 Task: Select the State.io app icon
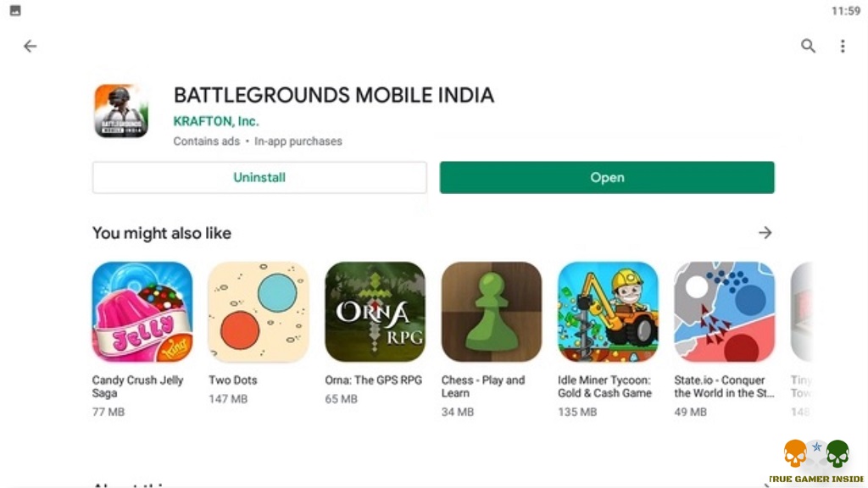[724, 312]
